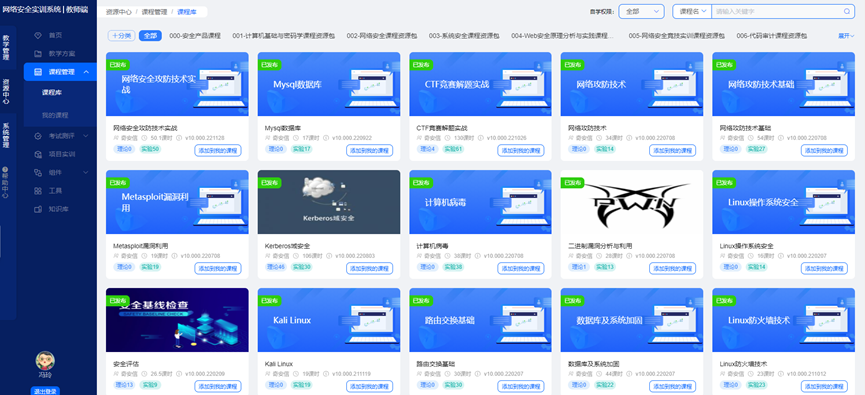Click the +分类 add category button
The width and height of the screenshot is (865, 395).
tap(121, 35)
